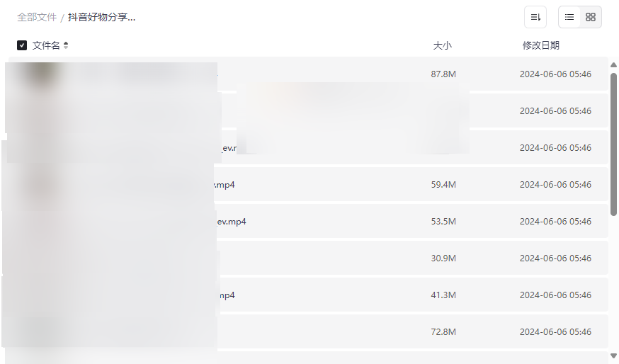This screenshot has width=619, height=364.
Task: Click the 大小 column header
Action: click(442, 45)
